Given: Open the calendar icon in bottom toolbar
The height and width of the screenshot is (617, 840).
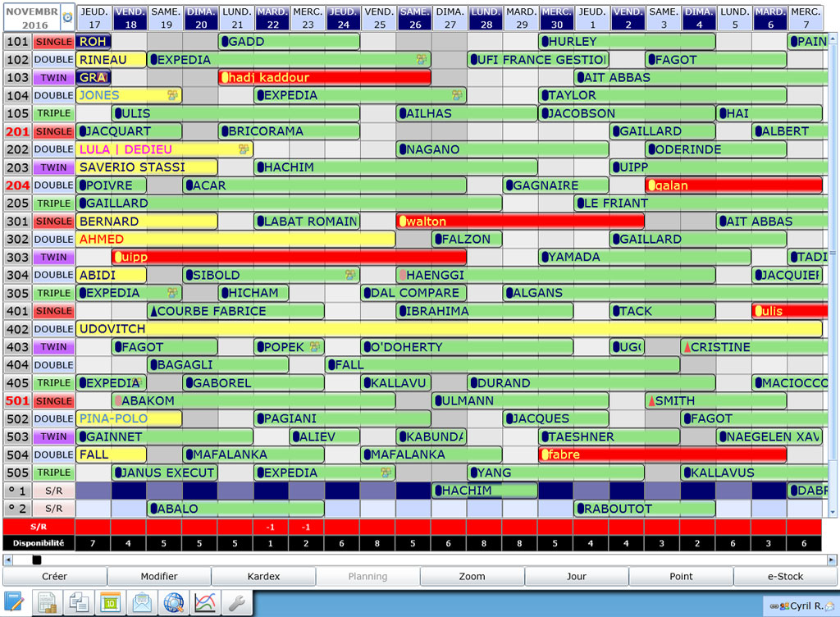Looking at the screenshot, I should coord(110,602).
